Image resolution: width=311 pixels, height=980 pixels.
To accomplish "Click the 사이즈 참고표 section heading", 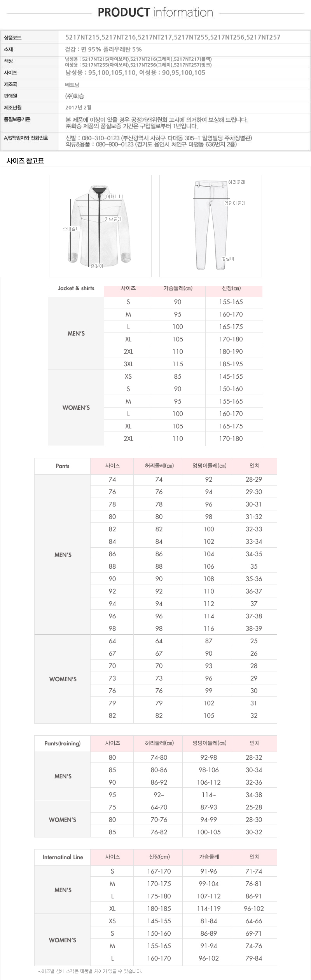I will point(25,161).
